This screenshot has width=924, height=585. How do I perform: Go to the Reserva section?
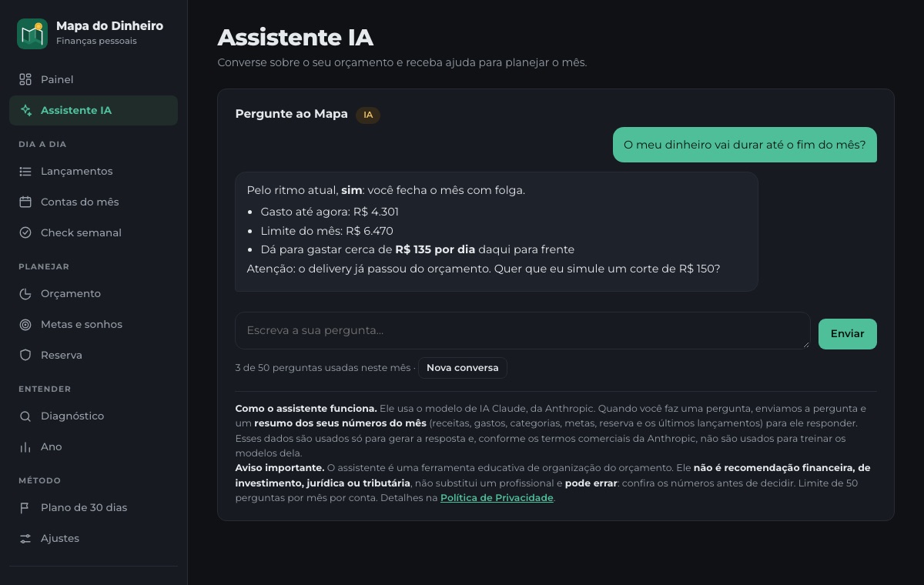tap(93, 355)
